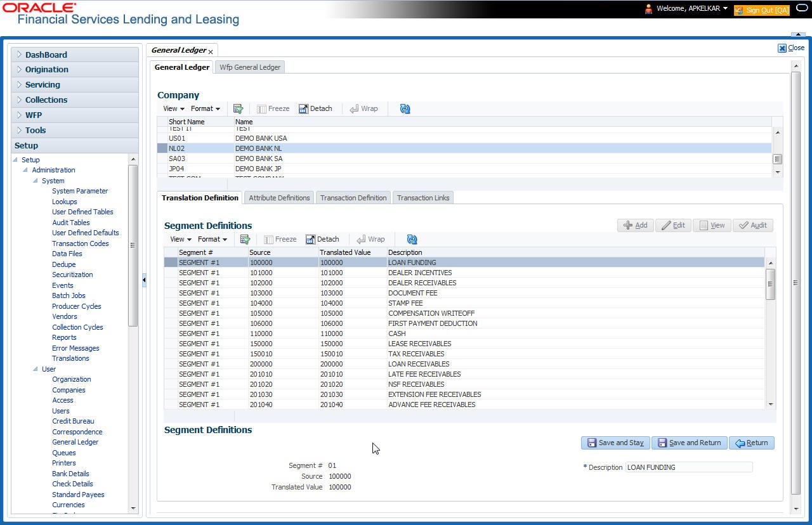The width and height of the screenshot is (812, 525).
Task: Close the General Ledger tab with x
Action: (x=211, y=51)
